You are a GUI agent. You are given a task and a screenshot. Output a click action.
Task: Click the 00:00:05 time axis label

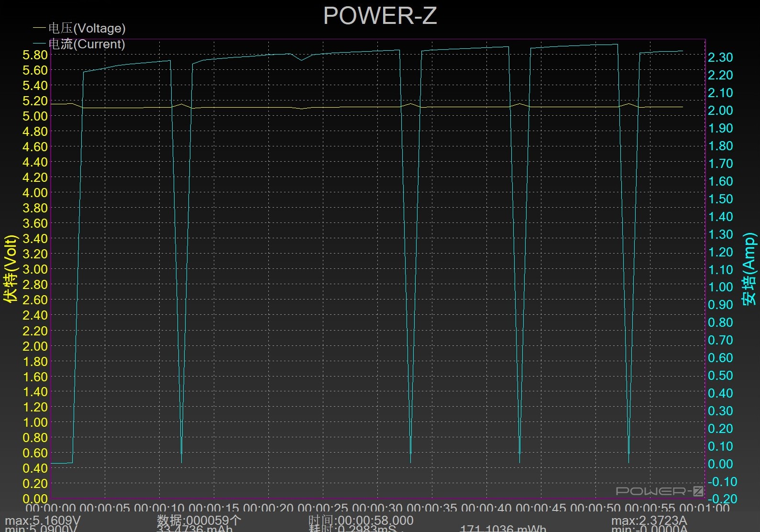(105, 508)
